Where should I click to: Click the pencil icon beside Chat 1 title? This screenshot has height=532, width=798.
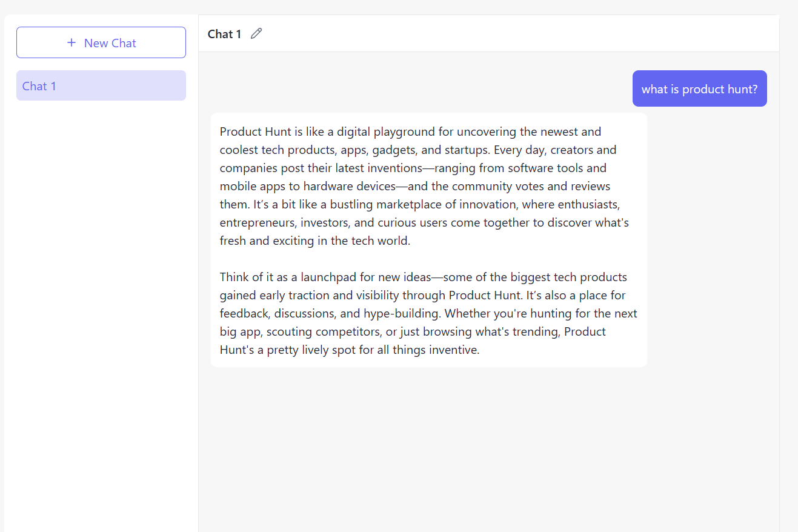point(256,34)
